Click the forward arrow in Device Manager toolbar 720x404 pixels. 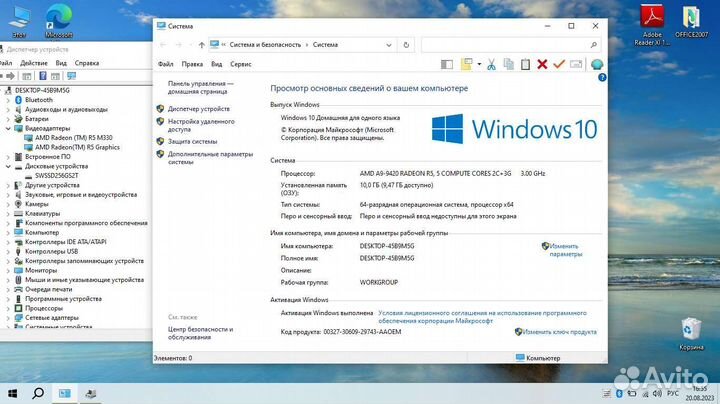click(10, 76)
